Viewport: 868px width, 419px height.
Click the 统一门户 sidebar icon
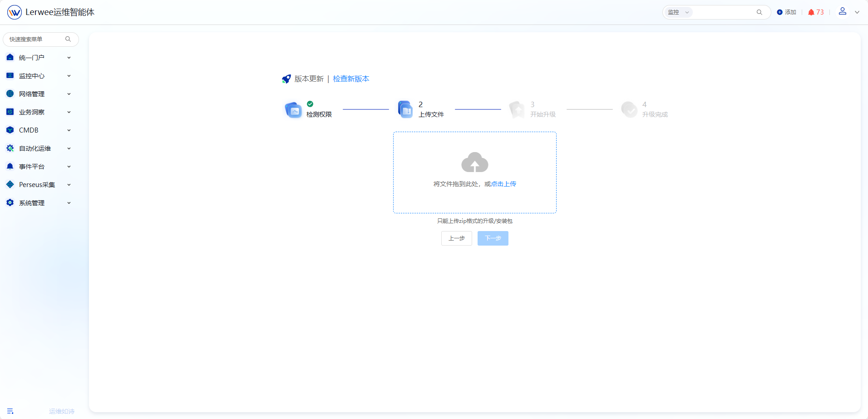click(10, 57)
